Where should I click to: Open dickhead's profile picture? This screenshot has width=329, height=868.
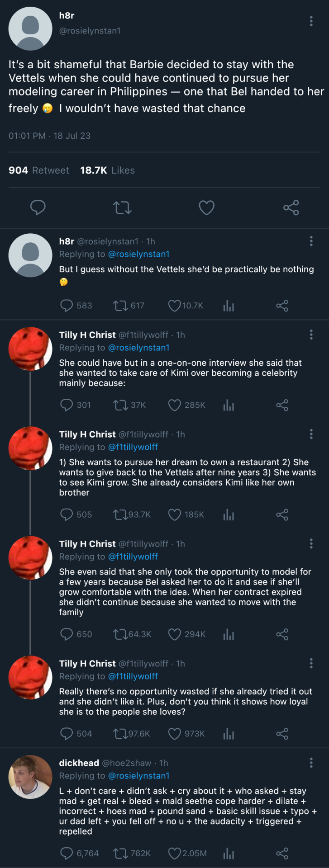[30, 777]
